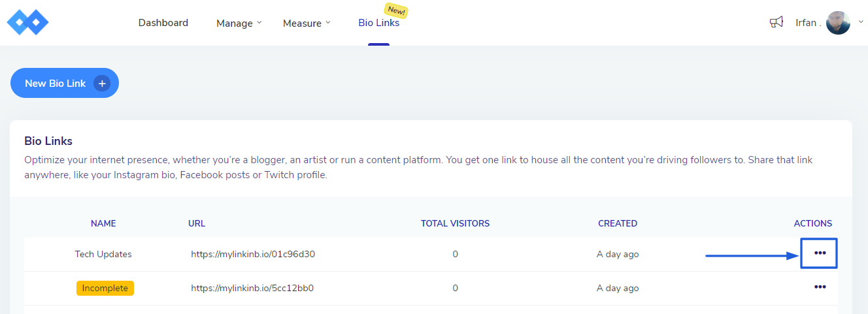
Task: Open three-dot actions for the Incomplete bio link
Action: click(820, 287)
